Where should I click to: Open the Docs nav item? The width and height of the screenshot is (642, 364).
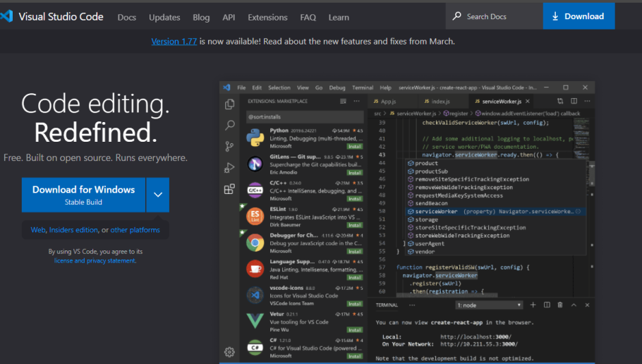click(127, 17)
